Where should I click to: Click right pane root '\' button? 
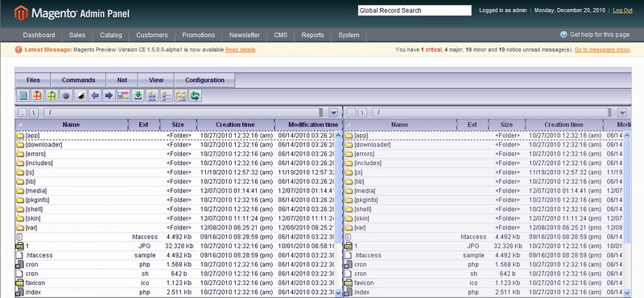pyautogui.click(x=363, y=113)
